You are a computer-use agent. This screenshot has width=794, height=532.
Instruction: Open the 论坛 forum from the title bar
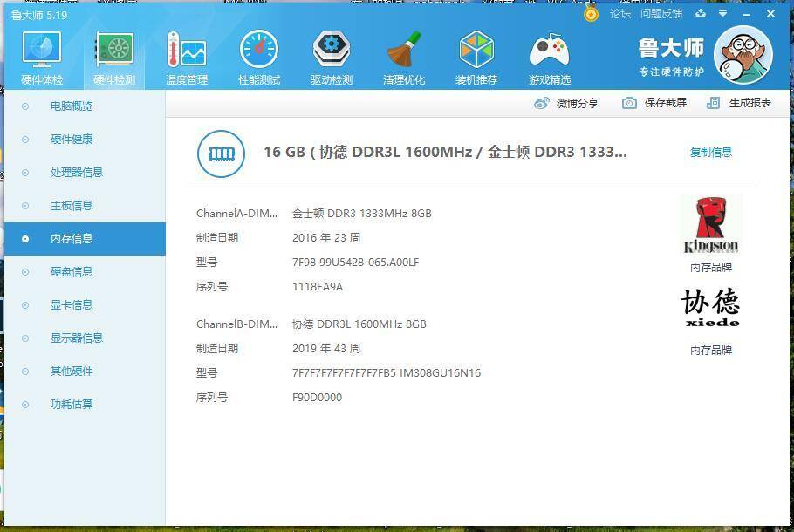point(621,14)
